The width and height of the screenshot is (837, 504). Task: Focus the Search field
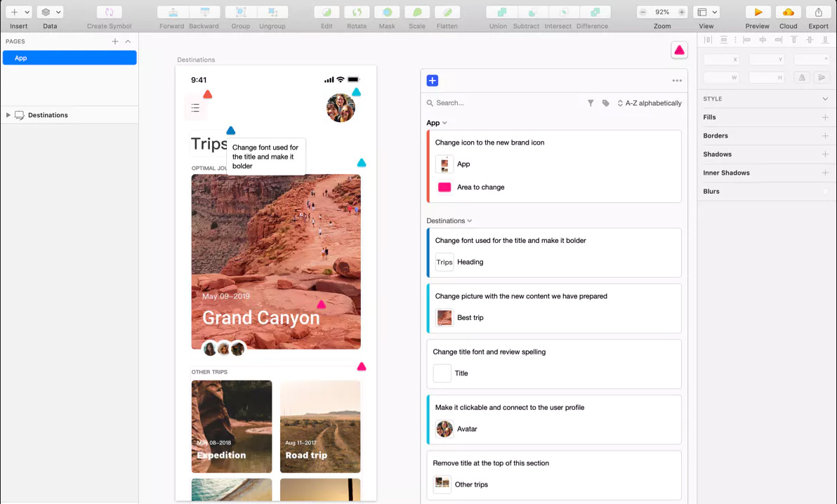[x=502, y=103]
